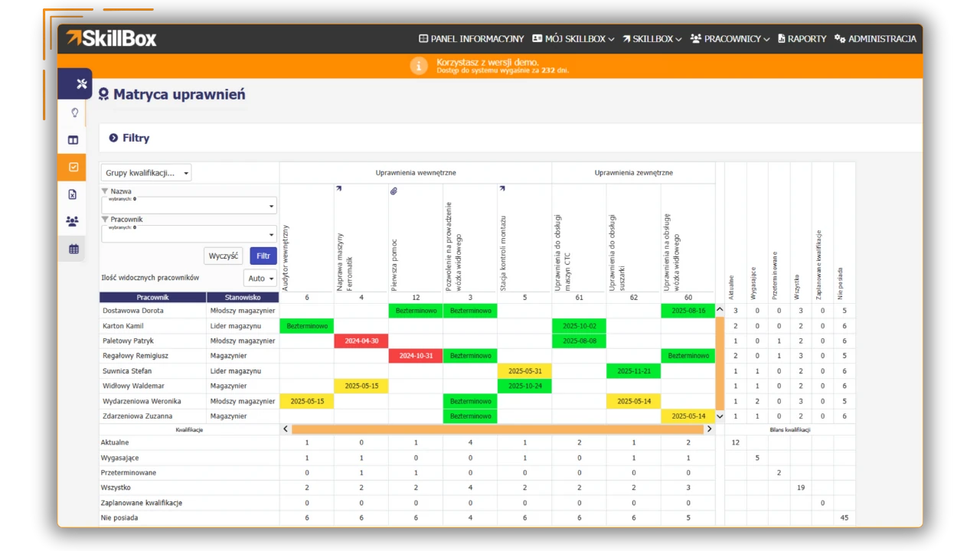Open the lightbulb sidebar section
Screen dimensions: 980x551
click(74, 112)
